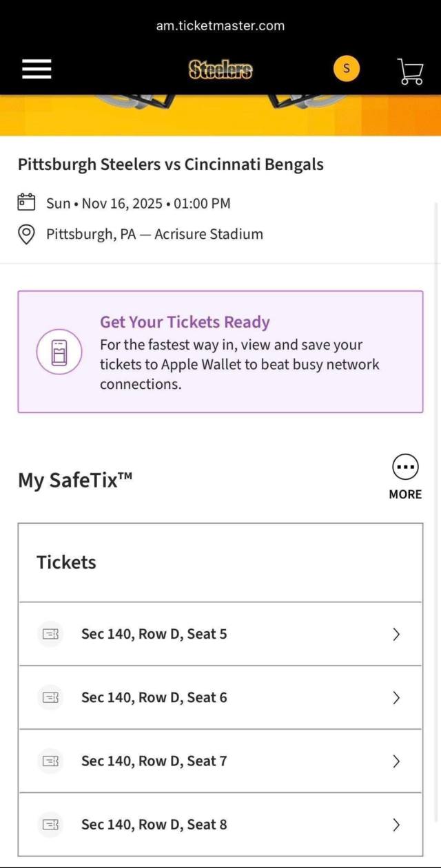The width and height of the screenshot is (441, 868).
Task: Tap the am.ticketmaster.com address bar
Action: 220,25
